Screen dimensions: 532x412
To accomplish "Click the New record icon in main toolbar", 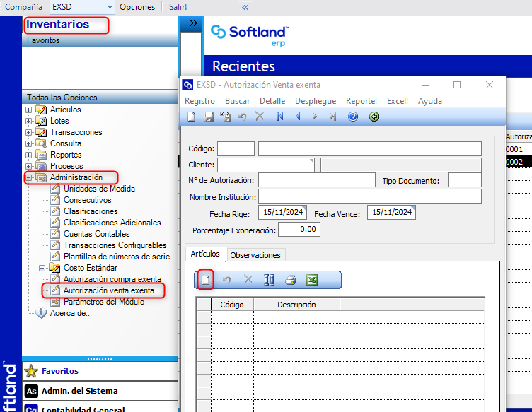I will (x=192, y=117).
